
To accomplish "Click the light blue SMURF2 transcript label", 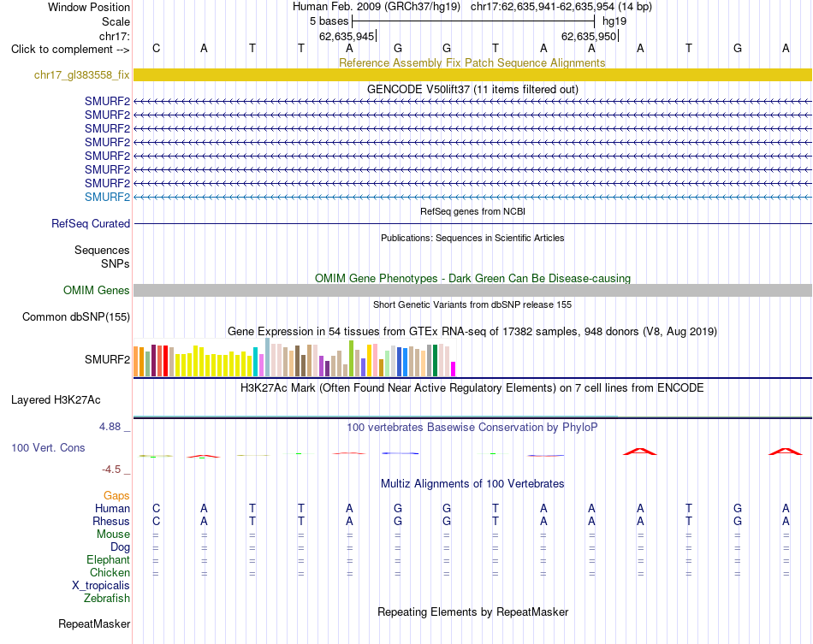I will click(107, 197).
